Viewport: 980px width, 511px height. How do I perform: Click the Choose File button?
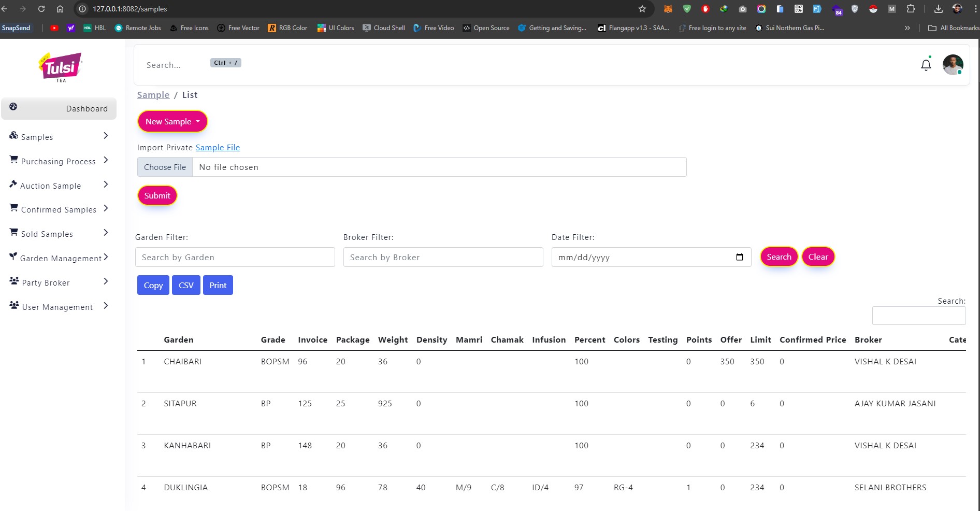click(165, 167)
